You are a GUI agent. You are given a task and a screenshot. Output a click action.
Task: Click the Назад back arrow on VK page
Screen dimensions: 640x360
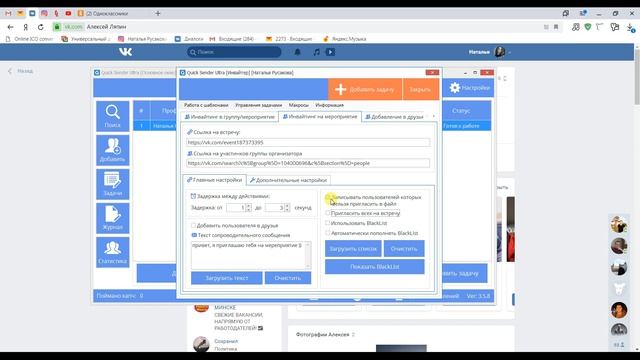20,71
